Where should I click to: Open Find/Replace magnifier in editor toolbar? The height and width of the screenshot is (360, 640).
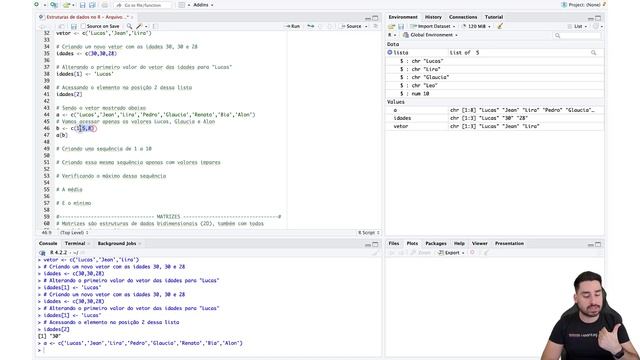[x=129, y=26]
